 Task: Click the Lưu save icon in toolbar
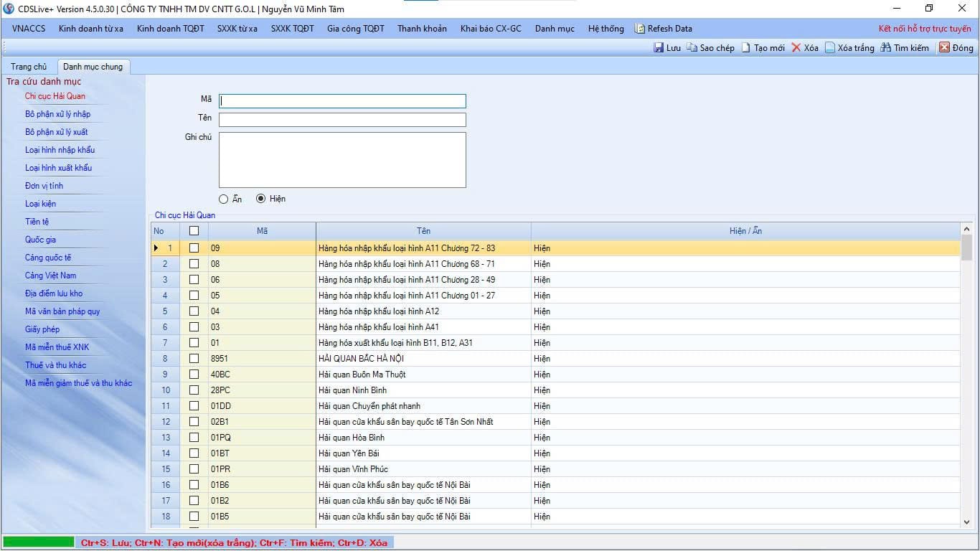coord(659,48)
